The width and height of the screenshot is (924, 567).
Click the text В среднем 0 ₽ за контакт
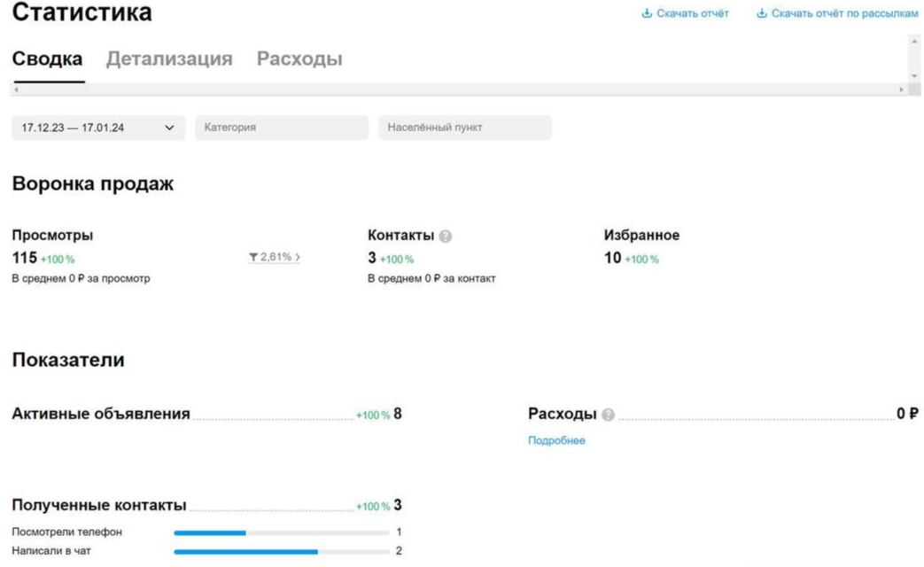click(431, 278)
